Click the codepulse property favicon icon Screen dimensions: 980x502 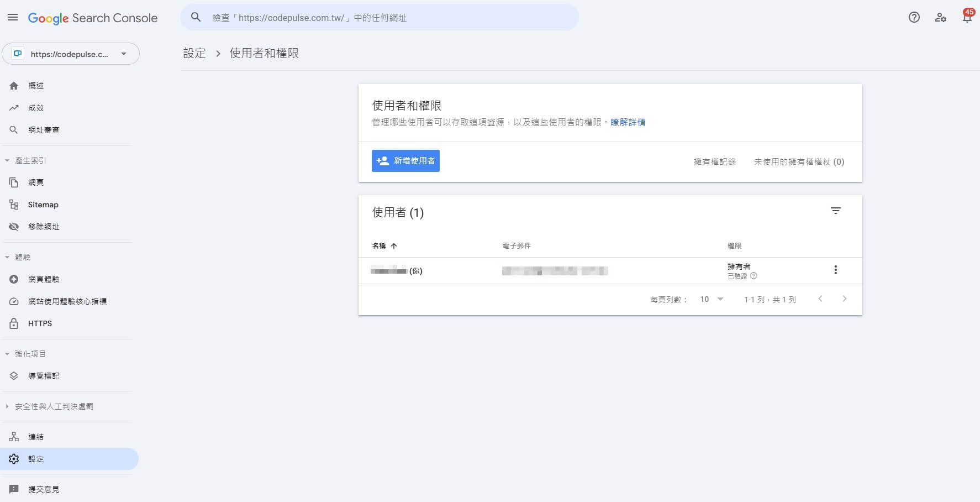pos(18,54)
